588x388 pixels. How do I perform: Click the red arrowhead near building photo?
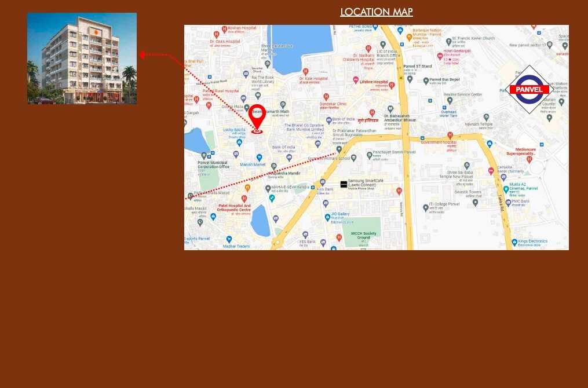[142, 55]
